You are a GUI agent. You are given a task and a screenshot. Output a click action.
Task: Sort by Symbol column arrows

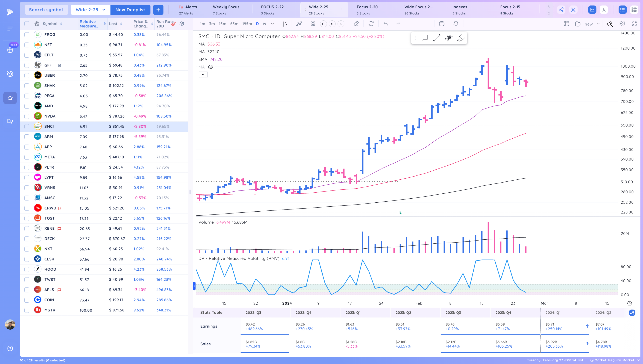[61, 24]
